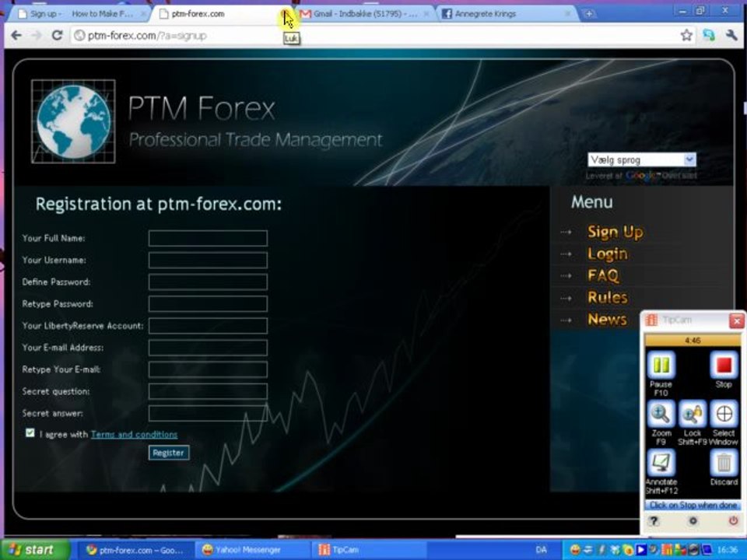Click the Define Password field
Screen dimensions: 747x560
pyautogui.click(x=209, y=282)
